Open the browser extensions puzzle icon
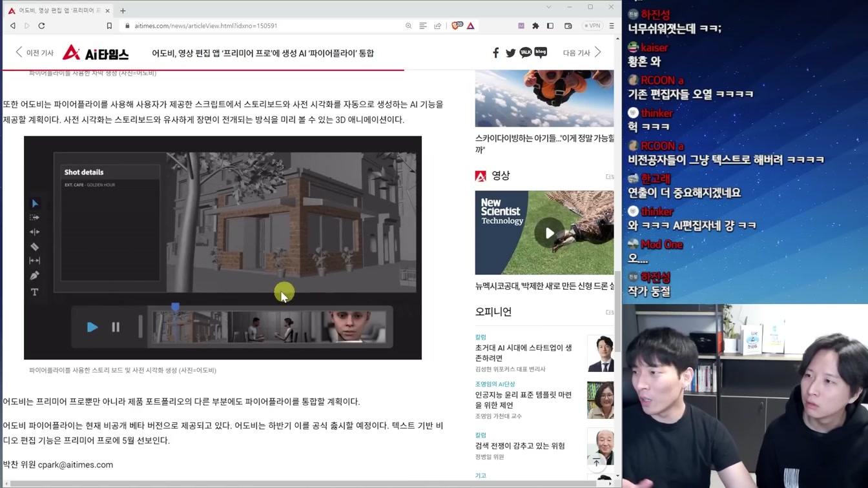Screen dimensions: 868x488 pyautogui.click(x=535, y=26)
